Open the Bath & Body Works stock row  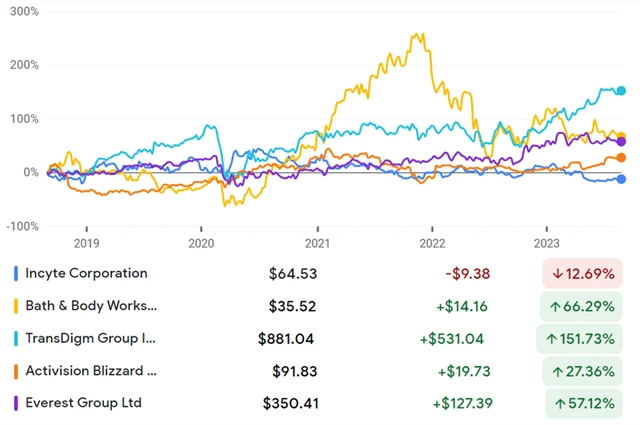coord(91,306)
